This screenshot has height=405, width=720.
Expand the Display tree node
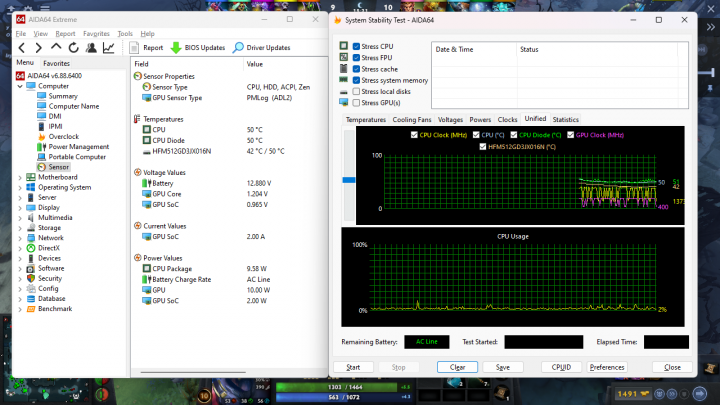pos(20,208)
